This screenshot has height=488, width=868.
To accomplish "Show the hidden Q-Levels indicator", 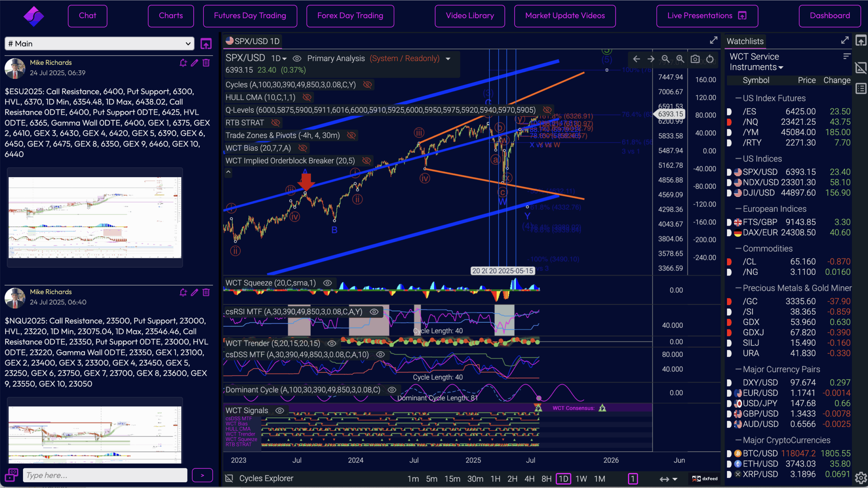I will point(547,110).
